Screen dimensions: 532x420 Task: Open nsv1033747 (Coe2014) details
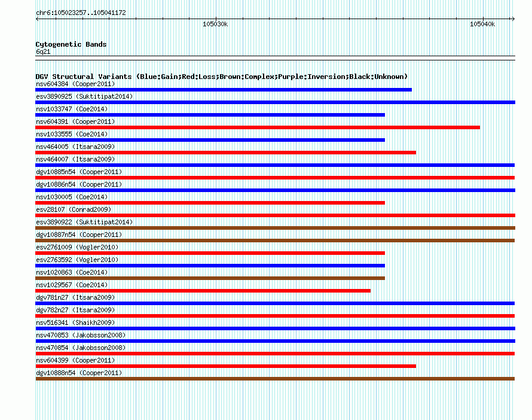72,109
